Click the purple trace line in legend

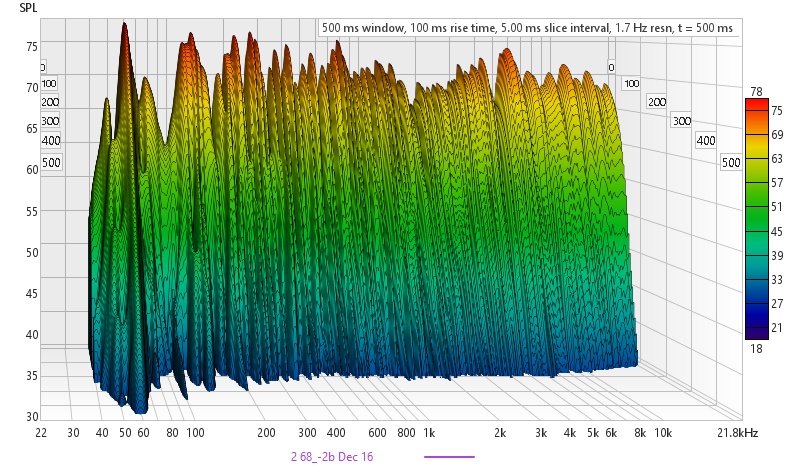point(449,456)
